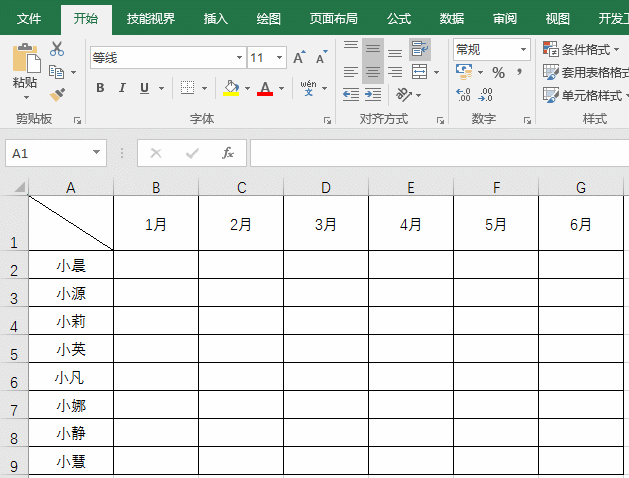
Task: Switch to 插入 tab
Action: click(215, 18)
